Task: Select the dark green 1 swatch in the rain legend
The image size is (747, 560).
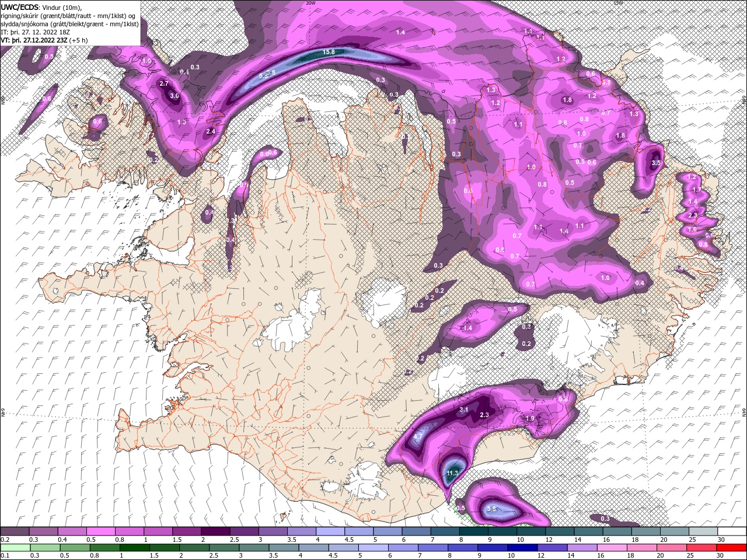Action: (x=134, y=548)
